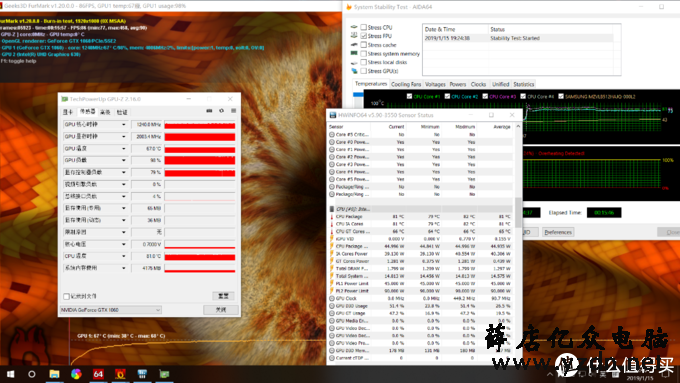Click Average column header in HWiNFO
Viewport: 680px width, 383px height.
click(502, 127)
